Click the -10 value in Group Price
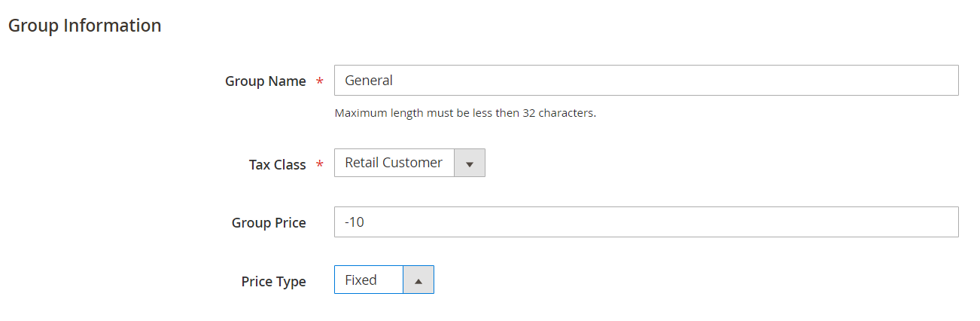The image size is (980, 321). 355,222
